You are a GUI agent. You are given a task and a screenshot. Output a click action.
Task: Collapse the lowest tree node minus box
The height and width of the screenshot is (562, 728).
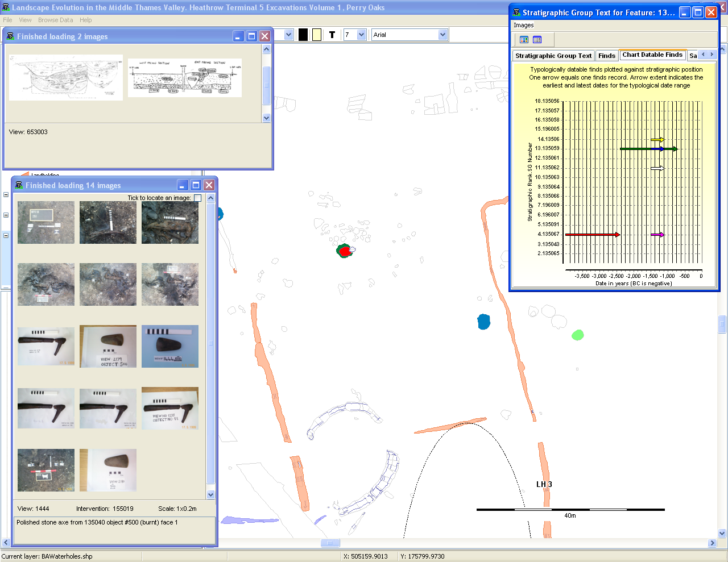pos(6,235)
